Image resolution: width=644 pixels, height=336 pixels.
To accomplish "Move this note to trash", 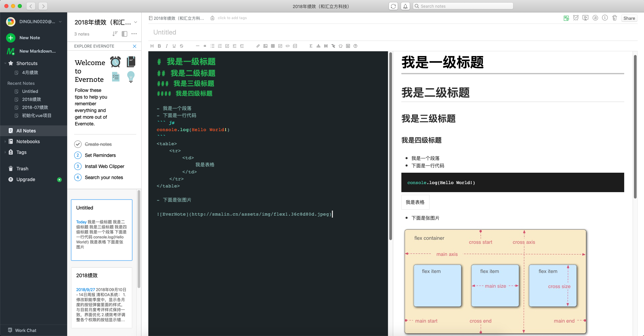I will coord(614,18).
